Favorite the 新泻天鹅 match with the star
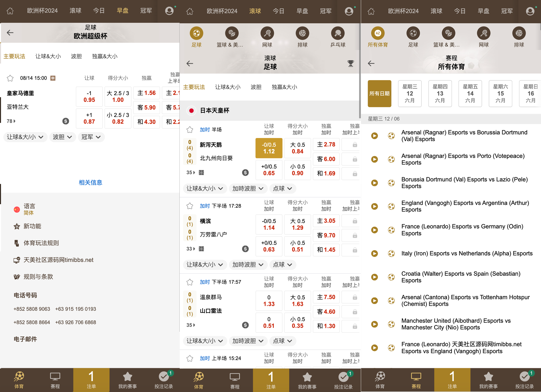Screen dimensions: 541x392 (x=190, y=129)
